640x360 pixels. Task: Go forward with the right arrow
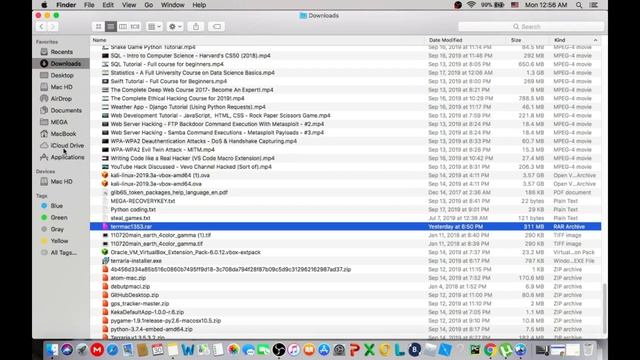point(52,27)
